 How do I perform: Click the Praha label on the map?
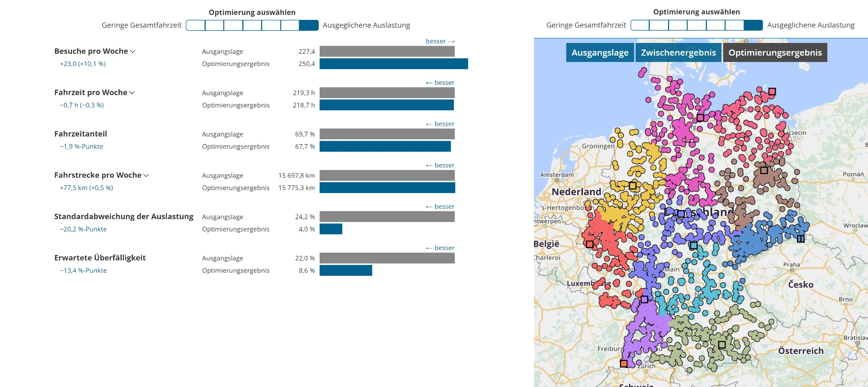tap(792, 264)
